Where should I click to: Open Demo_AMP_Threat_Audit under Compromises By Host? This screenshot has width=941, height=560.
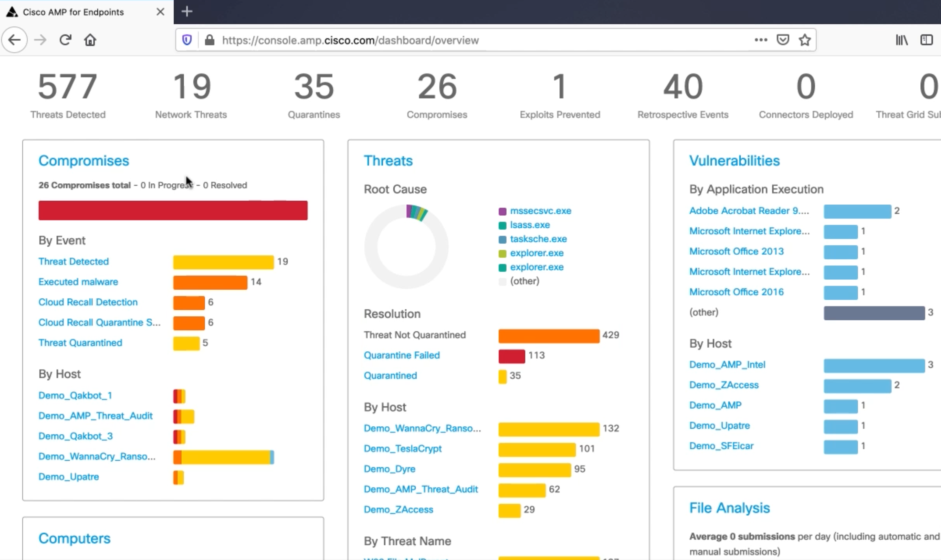(x=95, y=416)
